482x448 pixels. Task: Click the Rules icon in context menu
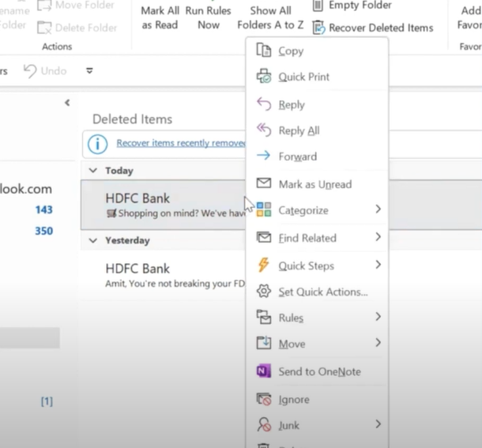pos(264,317)
